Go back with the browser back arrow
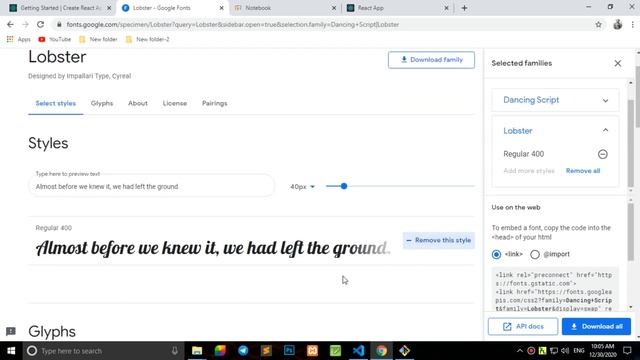This screenshot has width=640, height=360. click(10, 24)
